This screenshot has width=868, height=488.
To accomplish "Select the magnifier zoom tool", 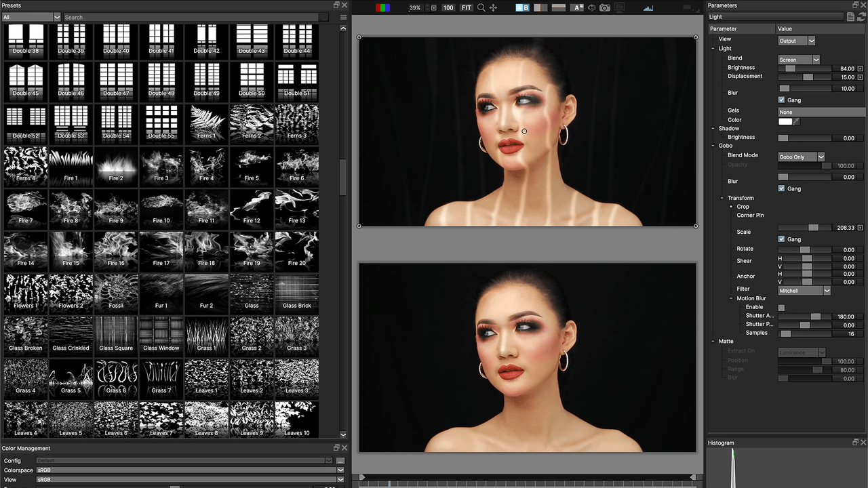I will 481,7.
